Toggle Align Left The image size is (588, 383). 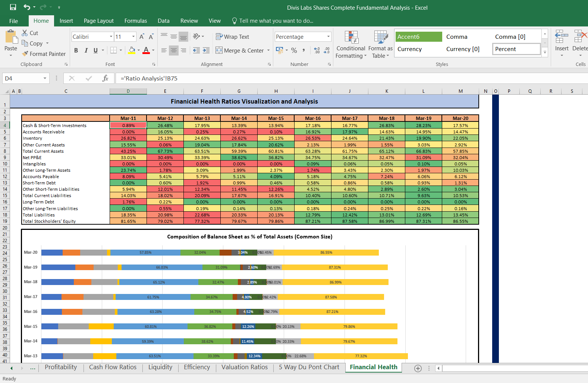(164, 50)
